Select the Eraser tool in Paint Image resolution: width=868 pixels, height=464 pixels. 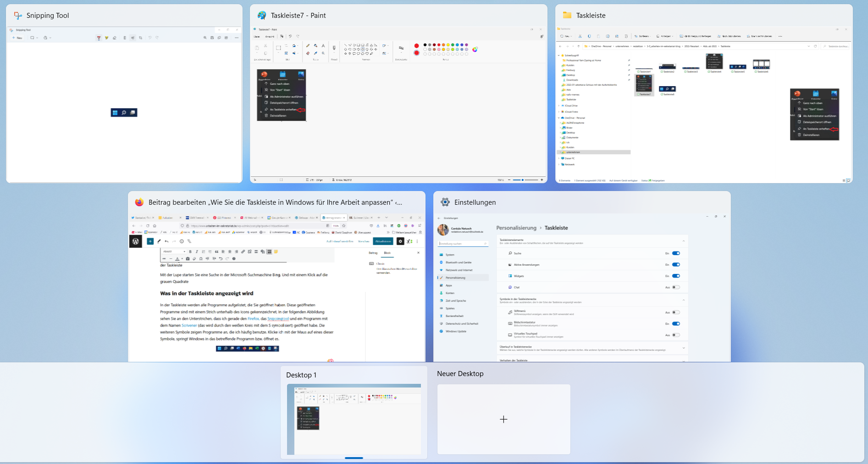click(308, 53)
